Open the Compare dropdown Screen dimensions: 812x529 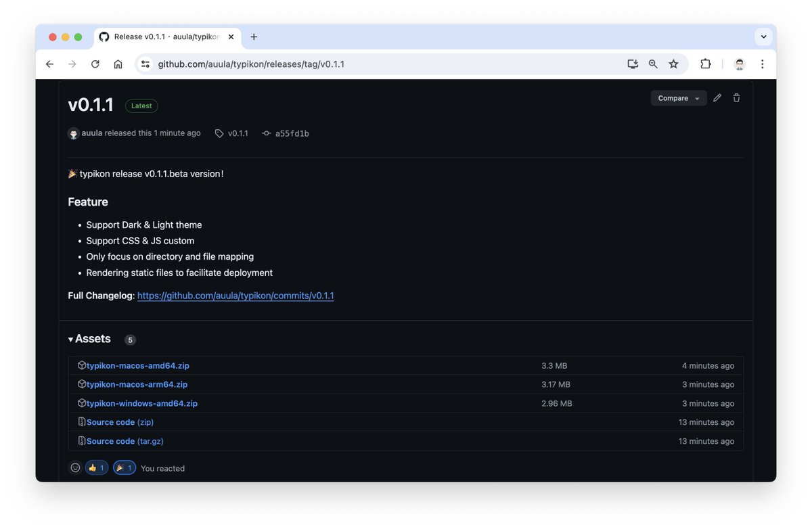pos(679,98)
